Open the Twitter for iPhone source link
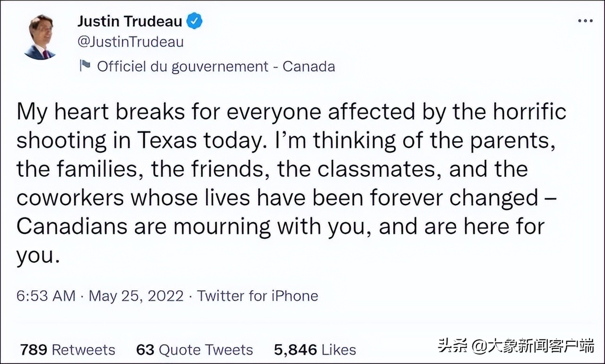The width and height of the screenshot is (605, 364). (x=258, y=296)
